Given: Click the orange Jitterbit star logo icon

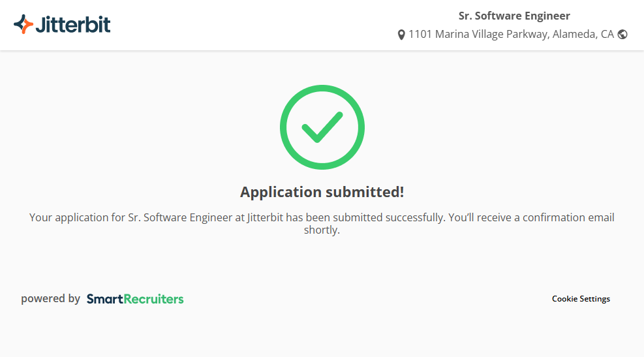Looking at the screenshot, I should 23,25.
